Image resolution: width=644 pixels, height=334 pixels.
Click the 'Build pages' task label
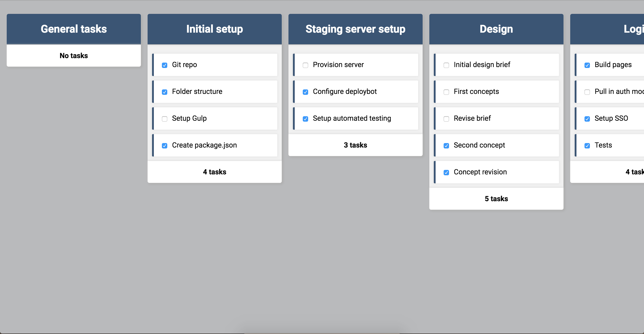click(613, 65)
